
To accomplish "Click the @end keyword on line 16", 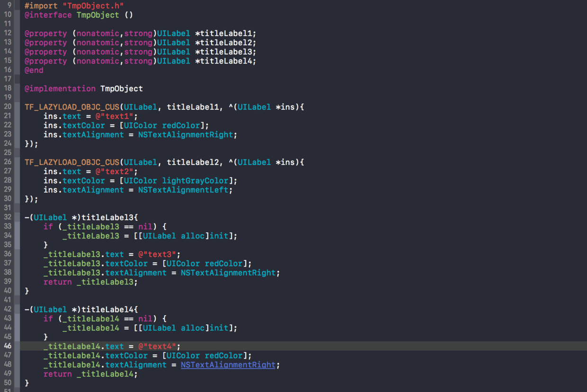I will click(34, 70).
